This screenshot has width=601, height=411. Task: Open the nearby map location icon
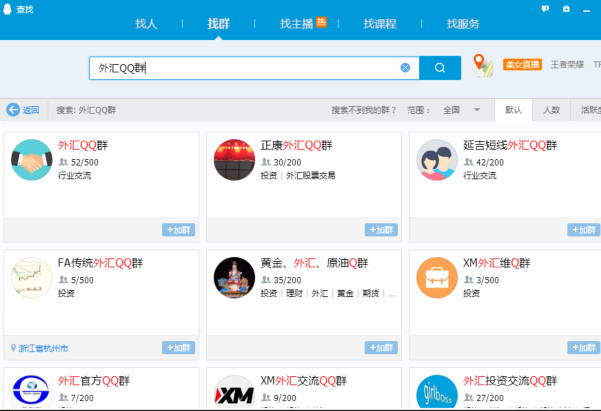coord(482,65)
